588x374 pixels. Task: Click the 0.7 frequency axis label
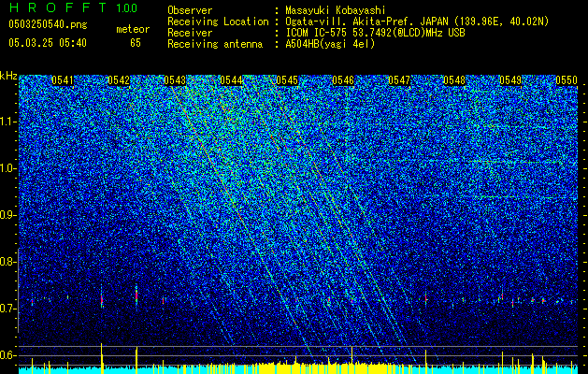click(x=8, y=309)
